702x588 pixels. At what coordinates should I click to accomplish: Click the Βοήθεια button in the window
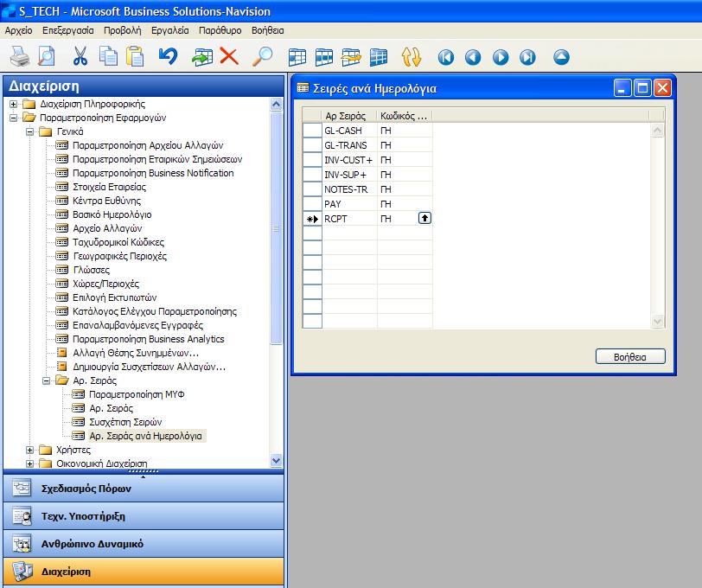click(x=630, y=357)
